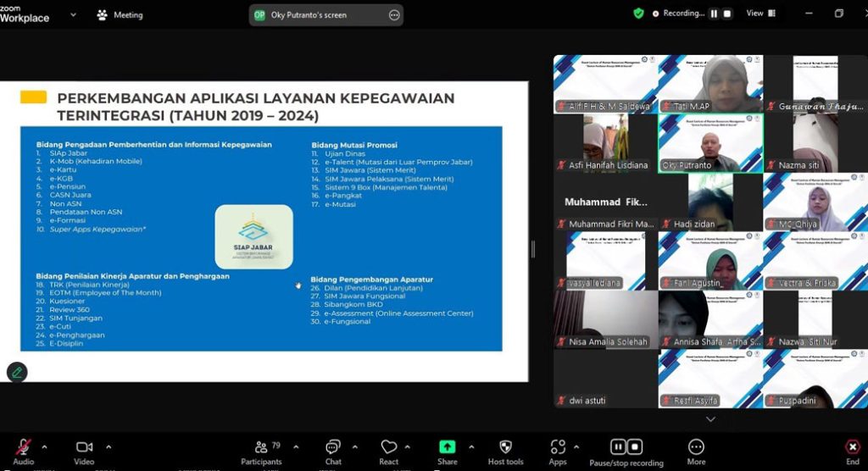Click slide text "K-Mob (Kehadiran Mobile)"
Screen dimensions: 868x471
[96, 161]
